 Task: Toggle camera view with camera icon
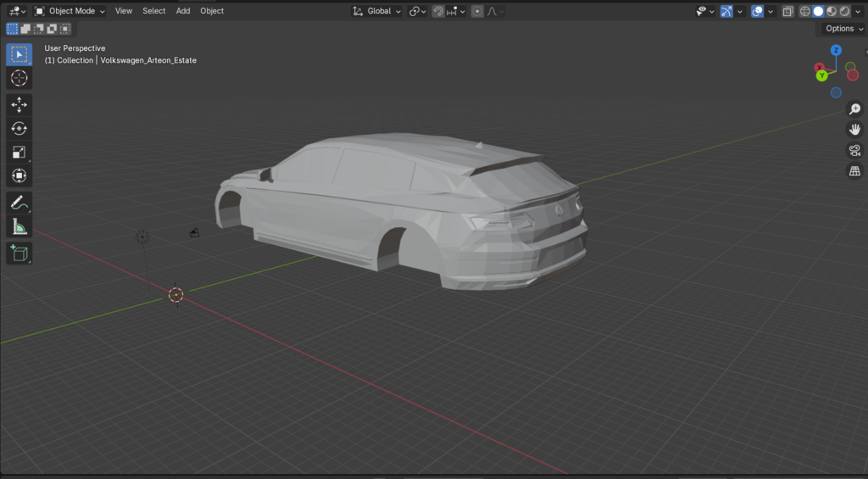[855, 151]
